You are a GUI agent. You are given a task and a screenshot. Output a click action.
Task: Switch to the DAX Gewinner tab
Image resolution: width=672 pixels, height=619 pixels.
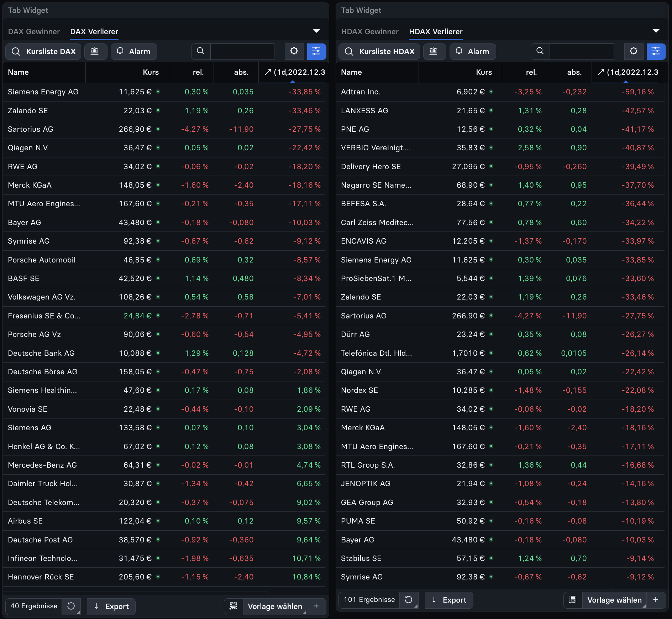(x=34, y=31)
